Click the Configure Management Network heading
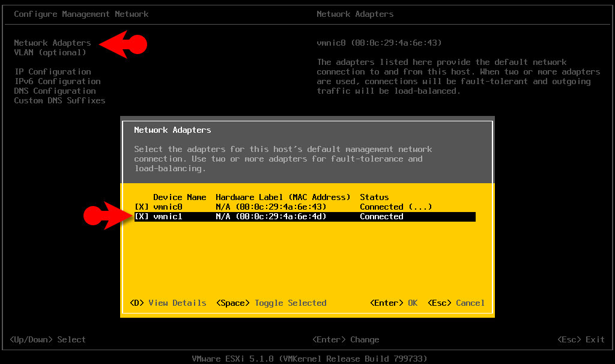The image size is (615, 364). (81, 14)
